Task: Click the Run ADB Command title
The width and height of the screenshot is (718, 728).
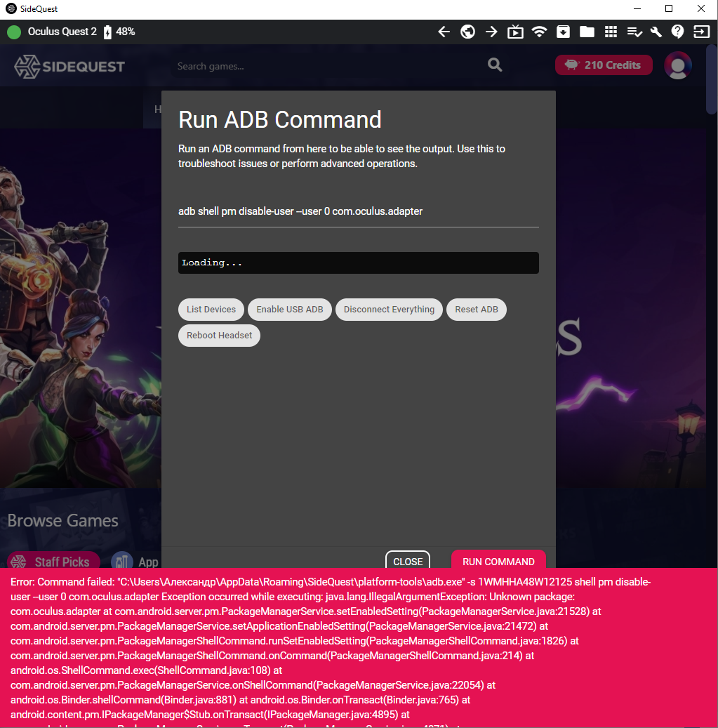Action: (280, 120)
